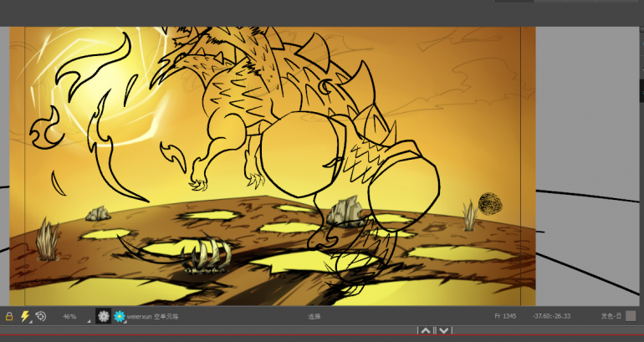This screenshot has width=644, height=342.
Task: Click the spiky round seed on right
Action: (x=489, y=204)
